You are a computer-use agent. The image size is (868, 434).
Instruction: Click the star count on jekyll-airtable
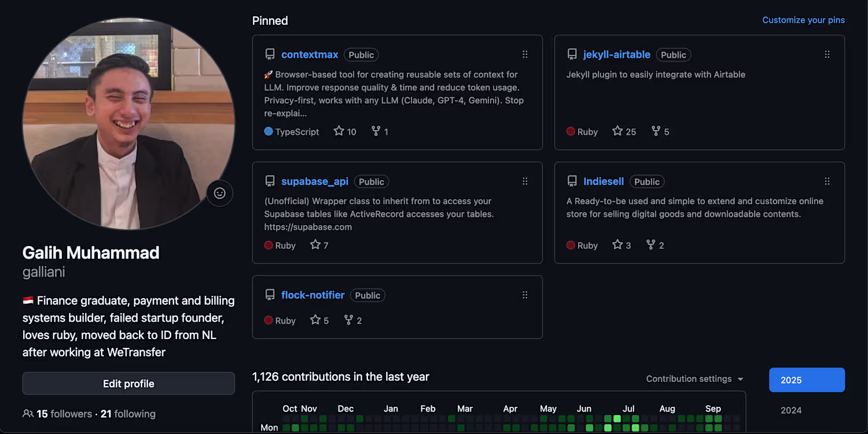pyautogui.click(x=624, y=132)
